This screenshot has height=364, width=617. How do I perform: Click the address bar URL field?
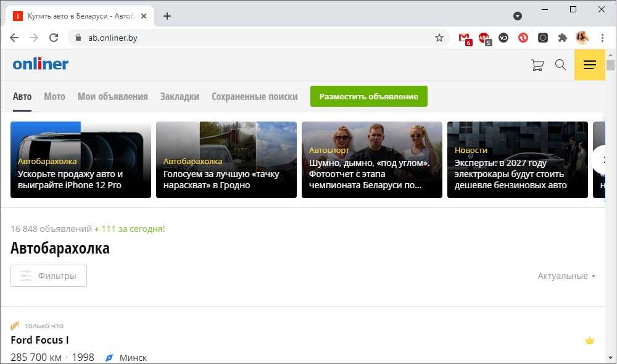click(x=247, y=38)
